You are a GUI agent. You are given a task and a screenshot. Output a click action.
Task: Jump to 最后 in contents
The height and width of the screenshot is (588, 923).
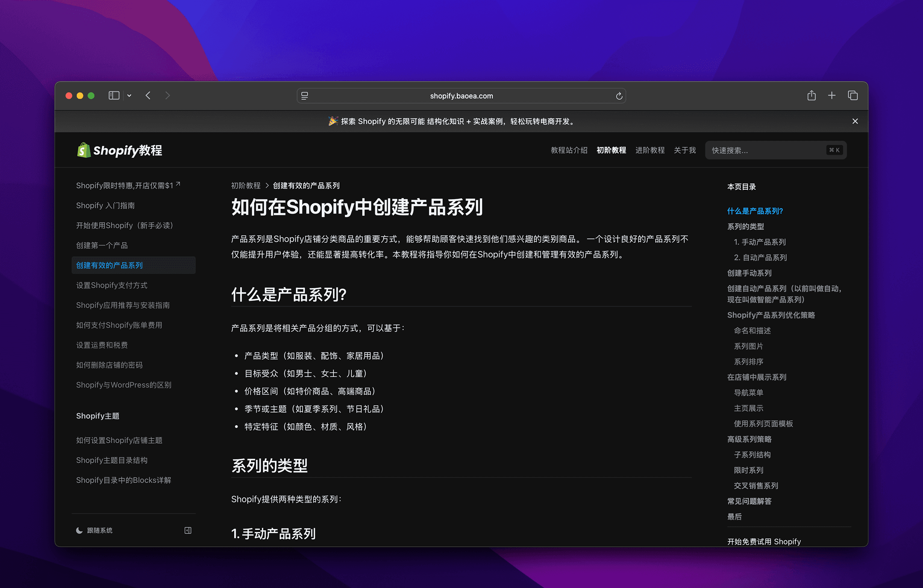click(x=735, y=517)
